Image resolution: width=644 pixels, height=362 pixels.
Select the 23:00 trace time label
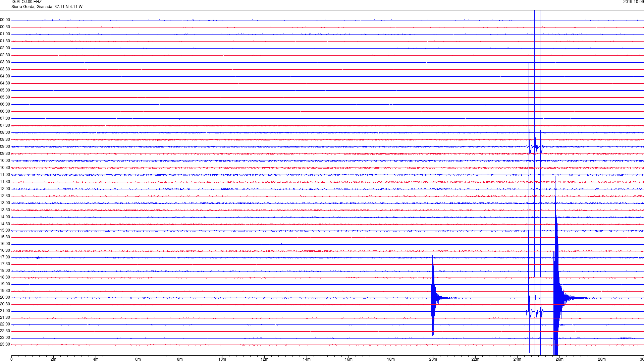[5, 338]
